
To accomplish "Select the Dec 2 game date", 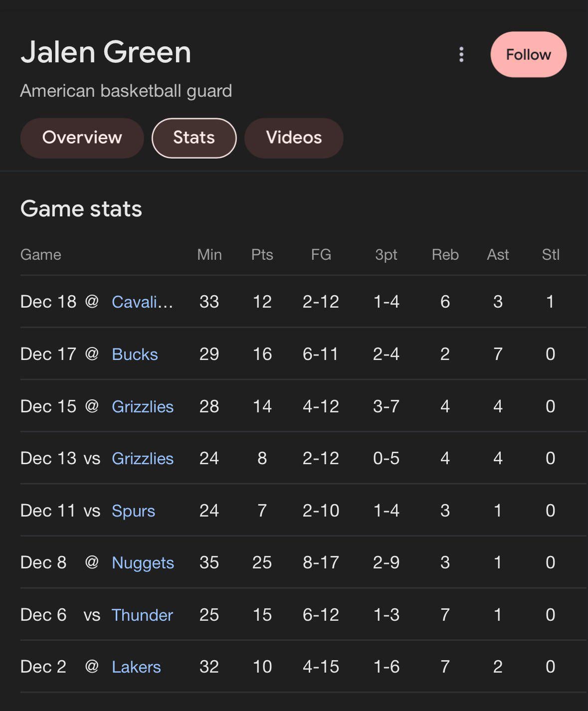I will point(43,667).
